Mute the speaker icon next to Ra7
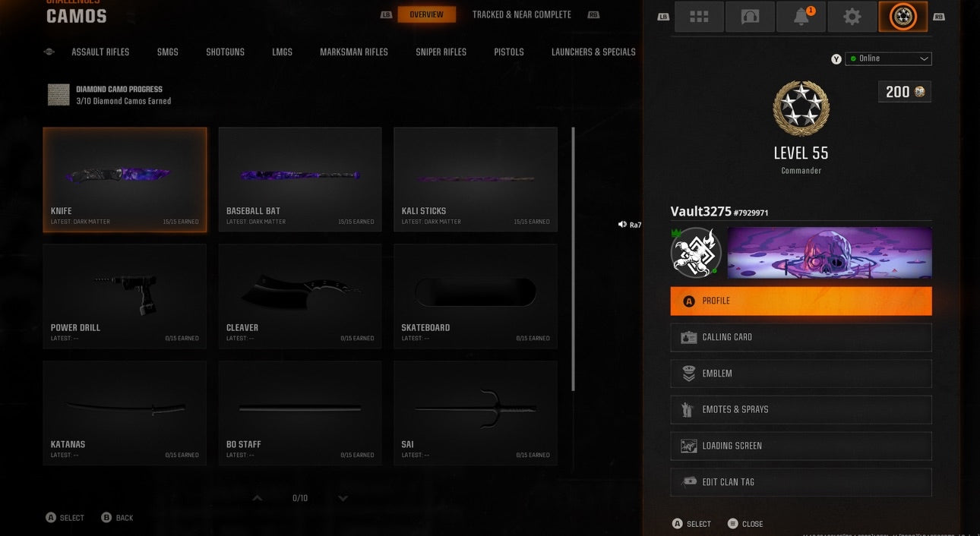 [621, 224]
